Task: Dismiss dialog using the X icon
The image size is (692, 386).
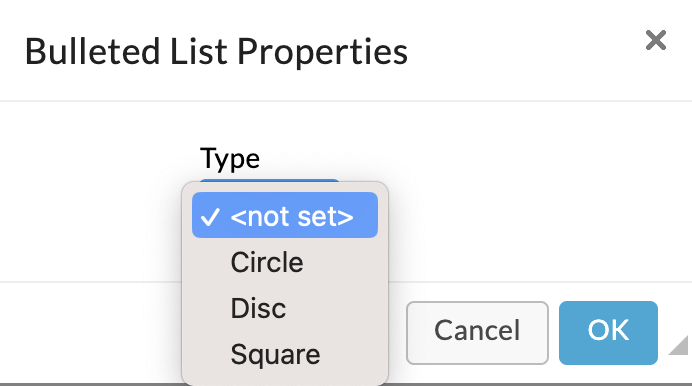Action: (655, 41)
